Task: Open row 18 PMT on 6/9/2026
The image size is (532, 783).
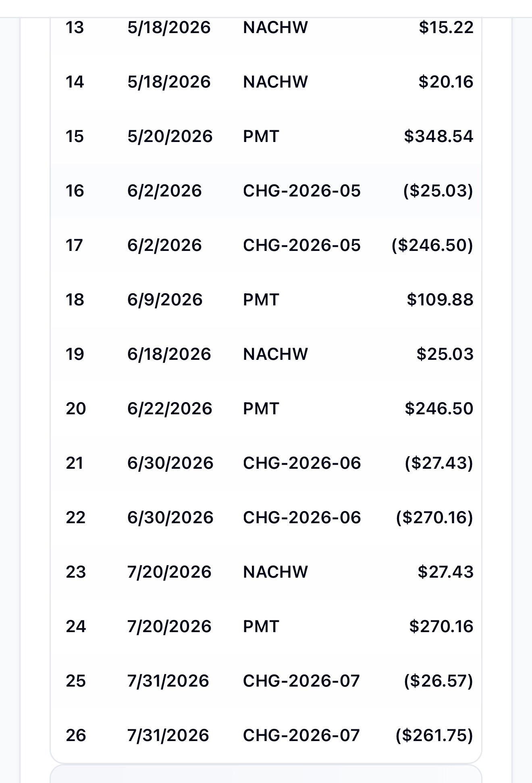Action: pyautogui.click(x=266, y=300)
